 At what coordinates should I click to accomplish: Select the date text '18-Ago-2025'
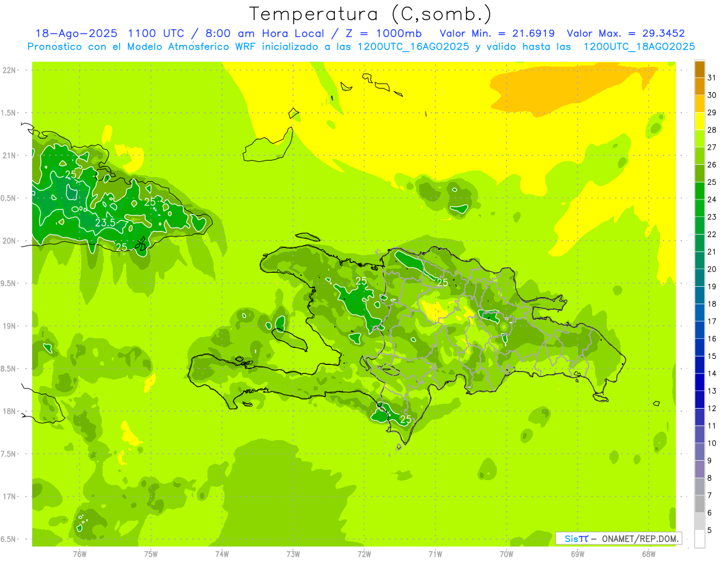[76, 33]
